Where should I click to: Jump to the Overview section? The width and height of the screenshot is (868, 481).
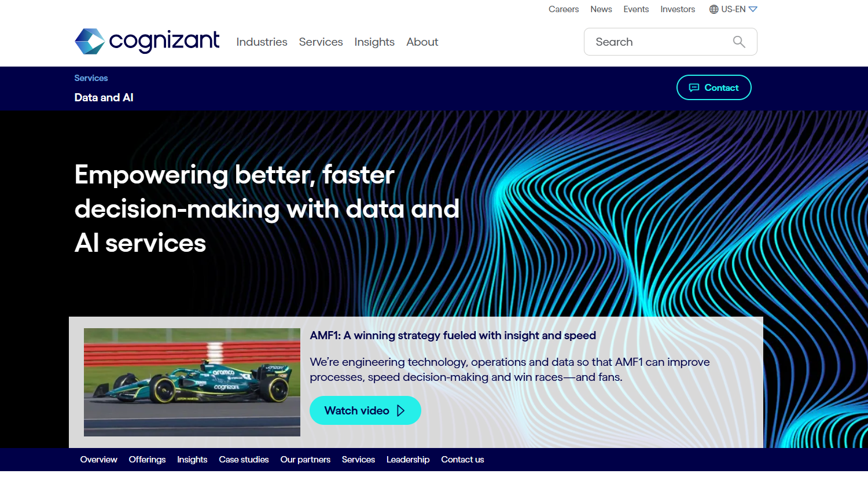pyautogui.click(x=98, y=460)
